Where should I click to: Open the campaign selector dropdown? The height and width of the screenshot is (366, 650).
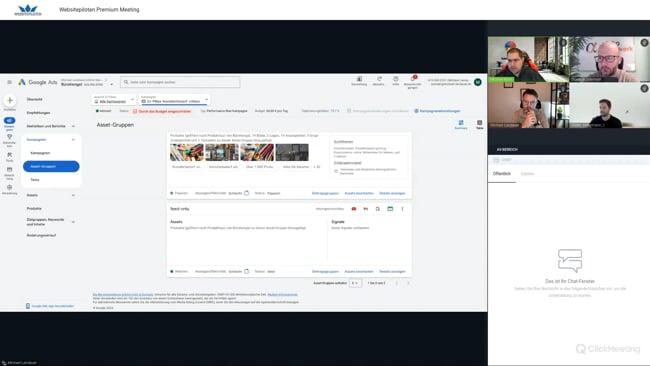(x=174, y=100)
